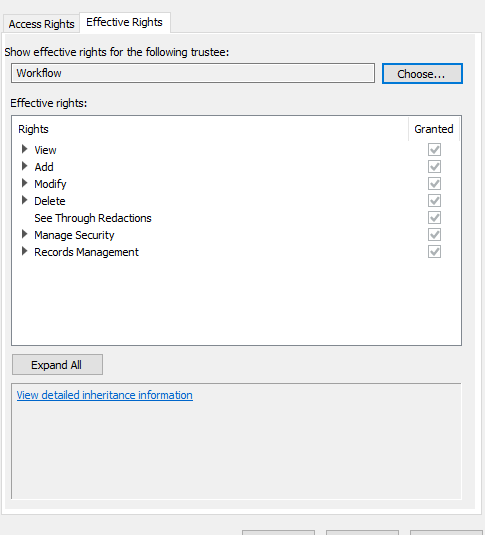Open the Choose... trustee dialog

(422, 73)
